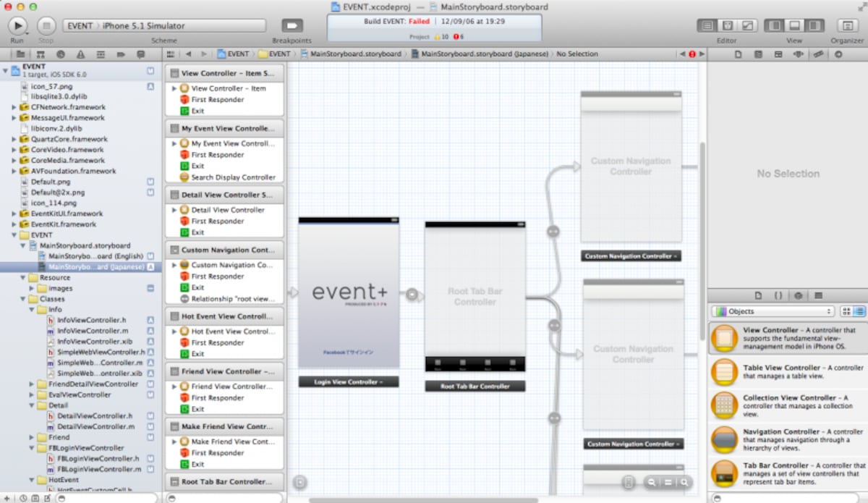Image resolution: width=868 pixels, height=503 pixels.
Task: Show the Size inspector
Action: tap(817, 54)
